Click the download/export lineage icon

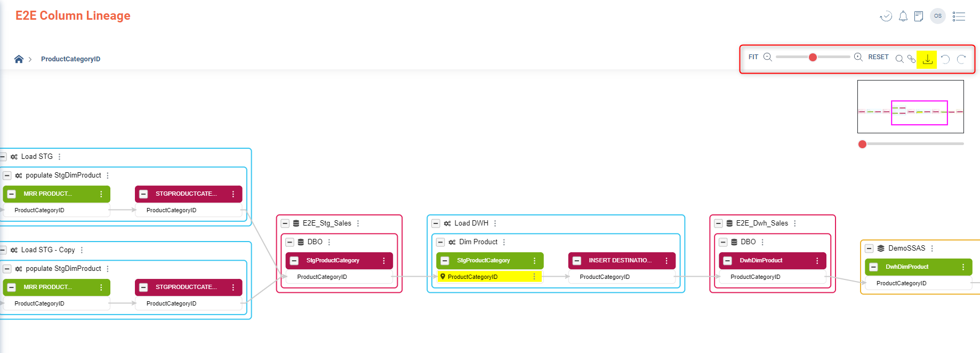coord(927,59)
